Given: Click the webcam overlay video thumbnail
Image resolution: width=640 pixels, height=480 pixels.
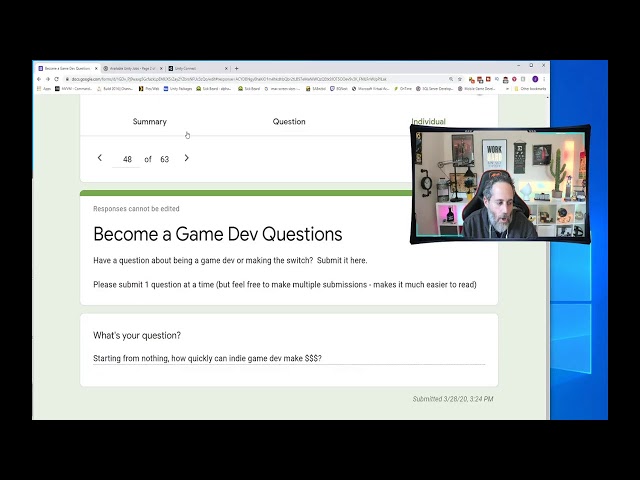Looking at the screenshot, I should (x=500, y=184).
